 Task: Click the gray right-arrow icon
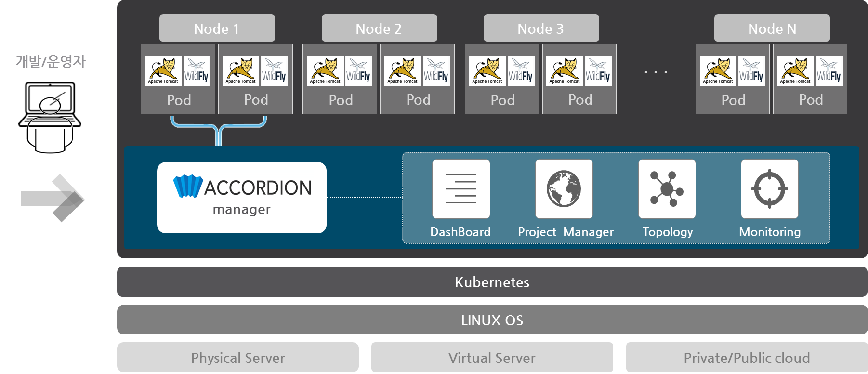coord(53,198)
